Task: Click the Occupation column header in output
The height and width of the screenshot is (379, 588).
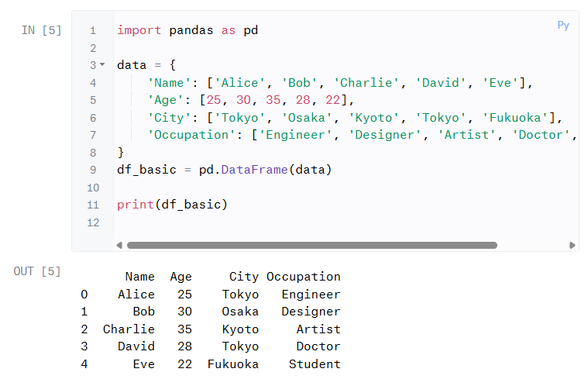Action: tap(303, 277)
